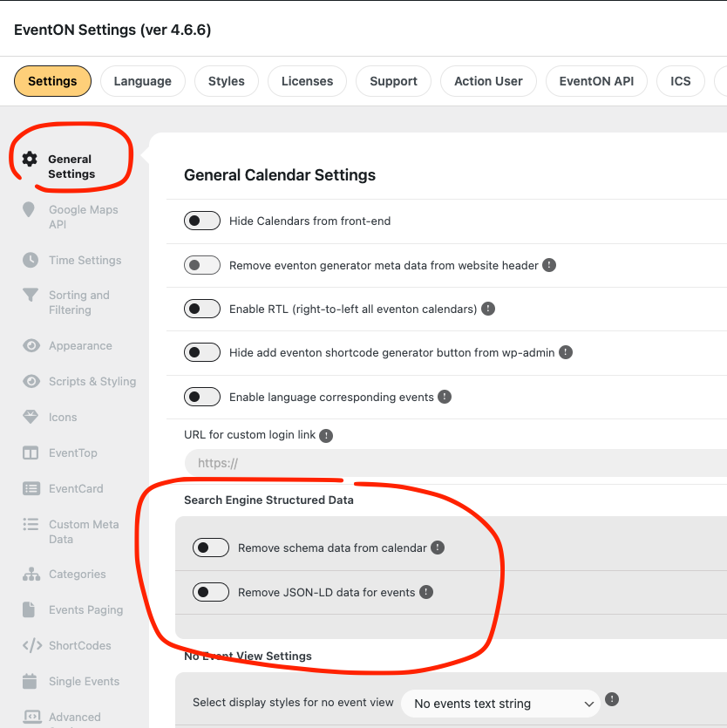
Task: Click the No Event View Settings heading
Action: (x=248, y=656)
